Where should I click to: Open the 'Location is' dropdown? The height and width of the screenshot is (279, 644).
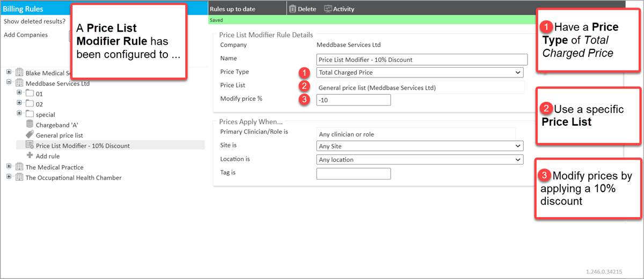tap(420, 160)
